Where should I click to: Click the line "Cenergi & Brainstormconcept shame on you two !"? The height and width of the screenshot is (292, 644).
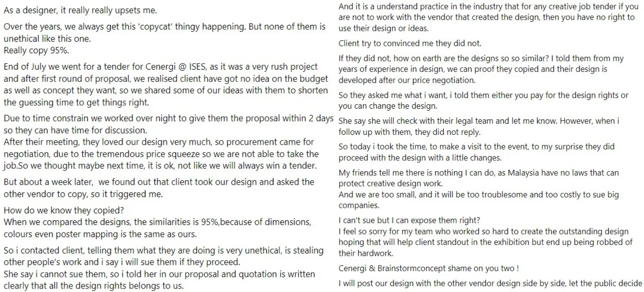click(428, 269)
